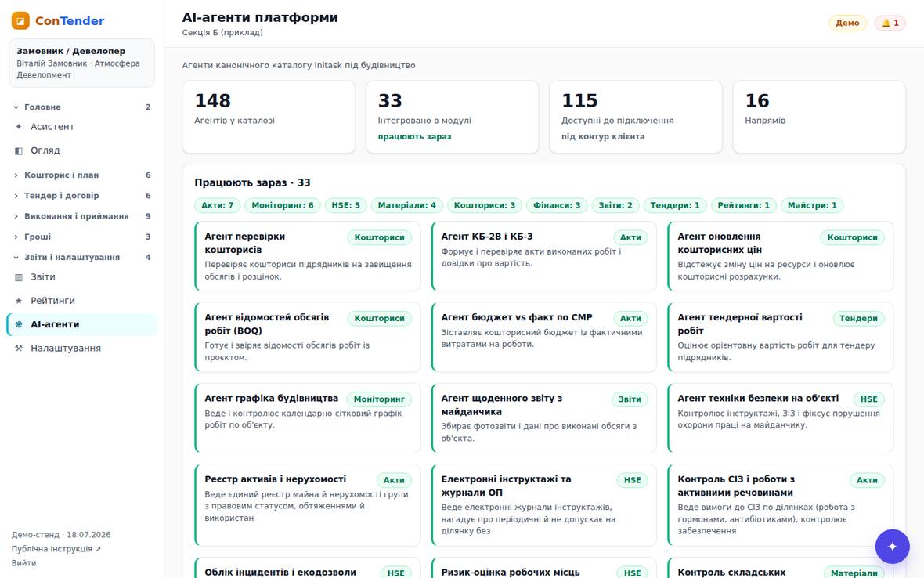Open Реєстр активів і нерухомості card
924x578 pixels.
point(308,505)
